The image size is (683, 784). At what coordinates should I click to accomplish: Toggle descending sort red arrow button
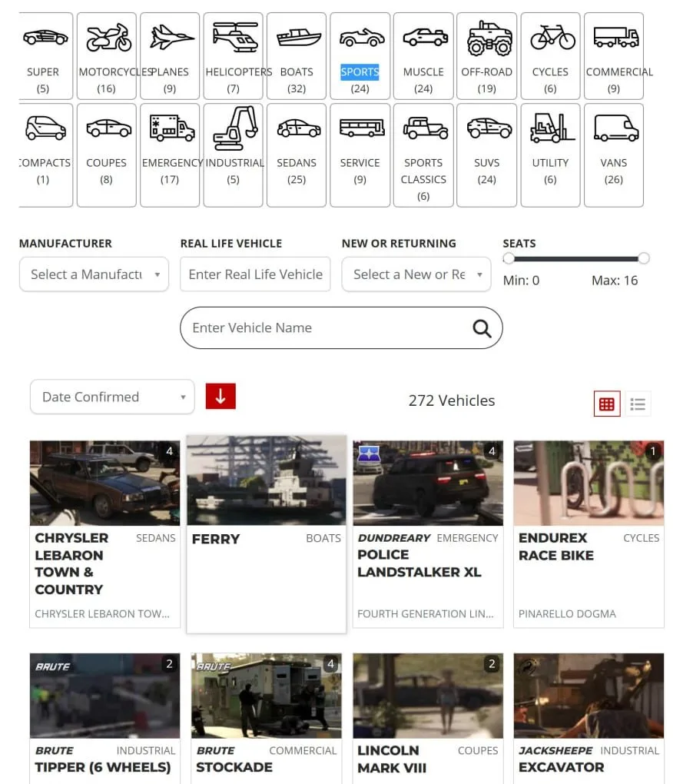pyautogui.click(x=220, y=397)
